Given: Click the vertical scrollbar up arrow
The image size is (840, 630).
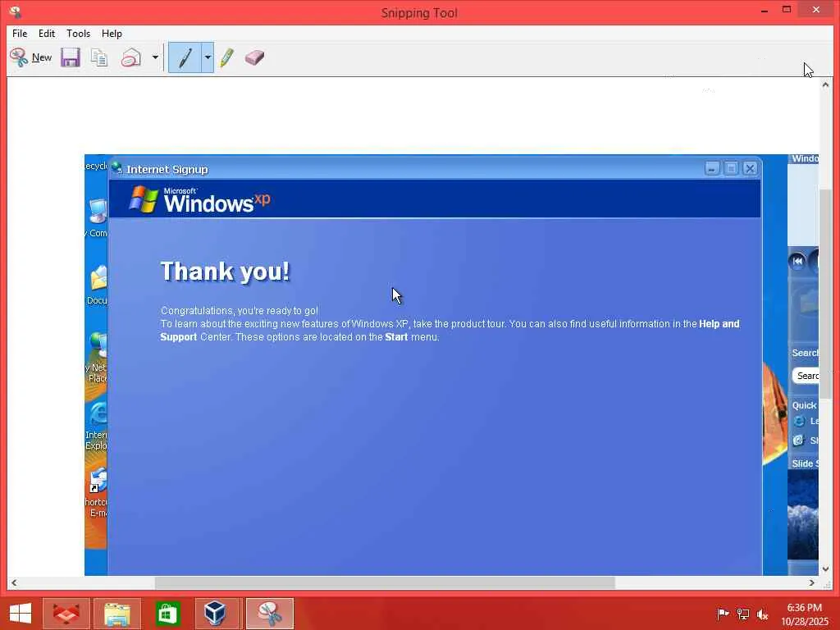Looking at the screenshot, I should point(825,84).
